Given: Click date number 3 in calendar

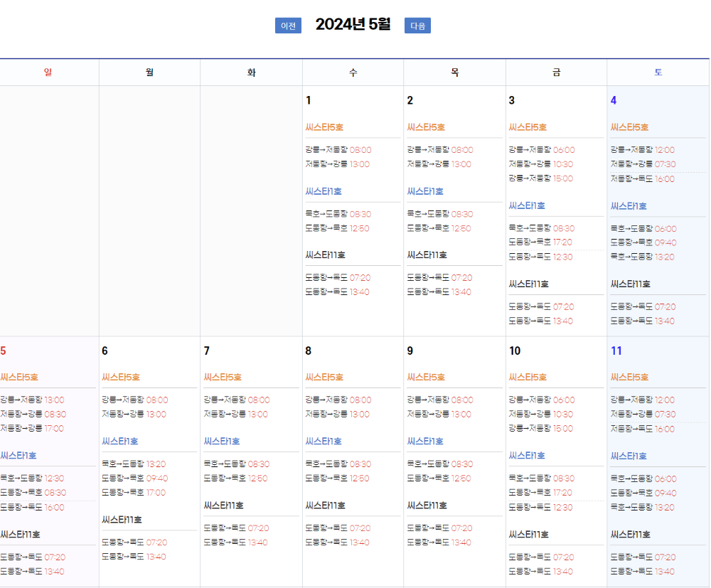Looking at the screenshot, I should 511,100.
